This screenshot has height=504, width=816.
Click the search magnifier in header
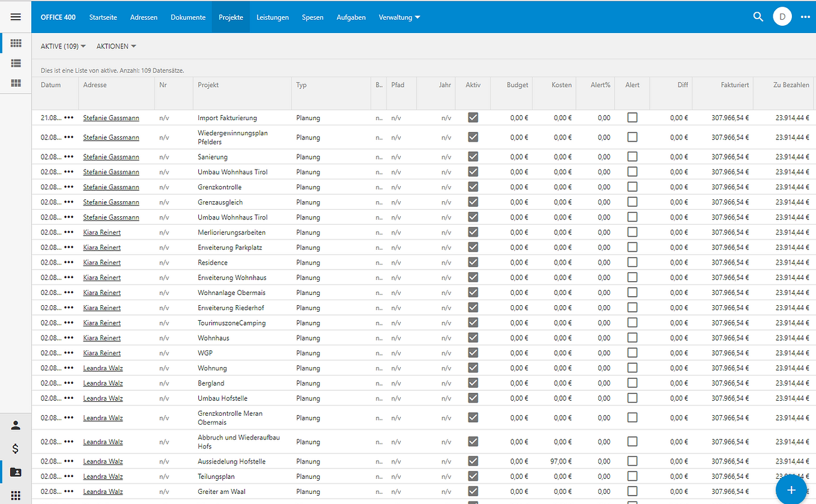pos(758,17)
